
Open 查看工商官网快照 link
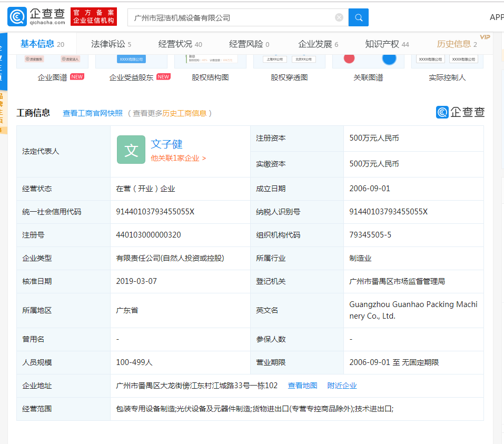pos(93,113)
